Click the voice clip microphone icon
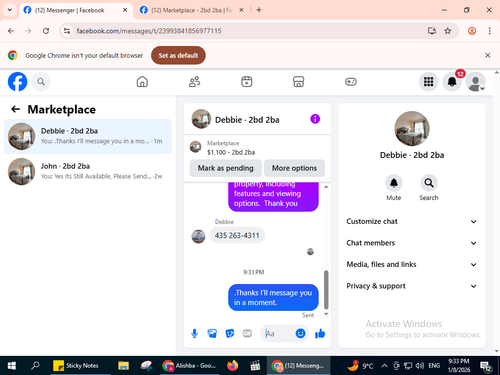500x375 pixels. pyautogui.click(x=194, y=333)
